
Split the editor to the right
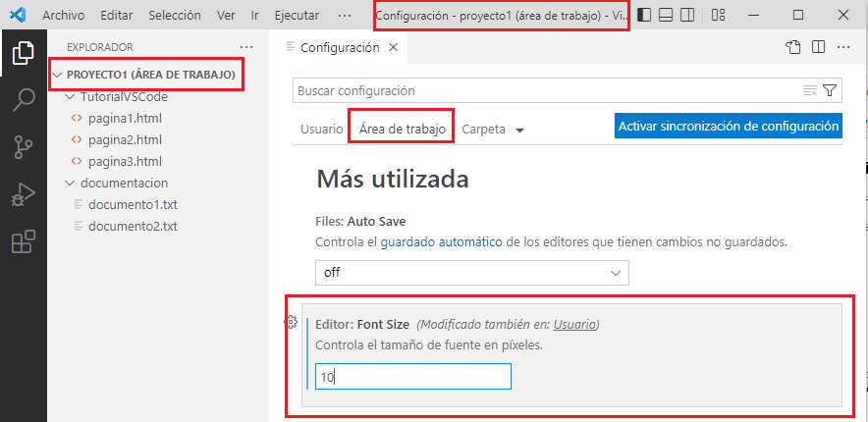tap(818, 47)
